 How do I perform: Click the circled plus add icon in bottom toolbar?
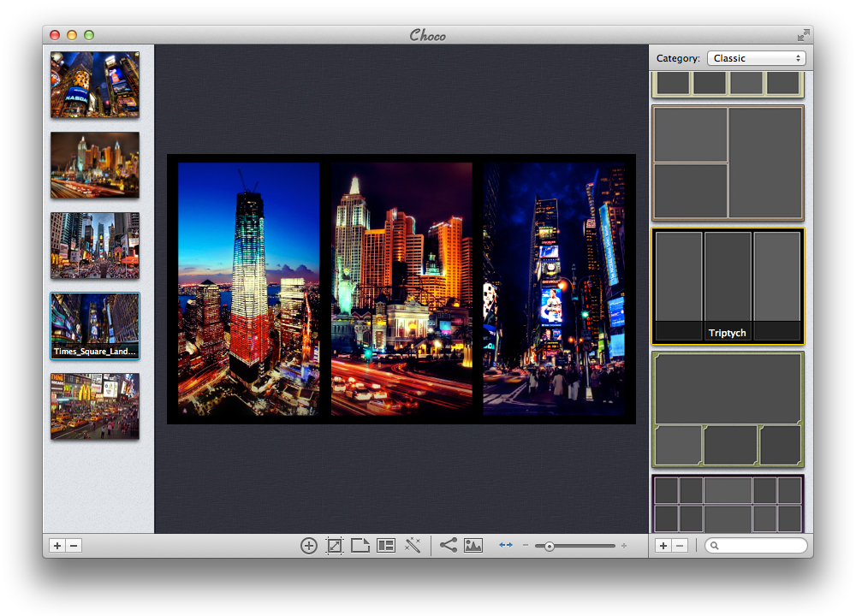(x=309, y=546)
